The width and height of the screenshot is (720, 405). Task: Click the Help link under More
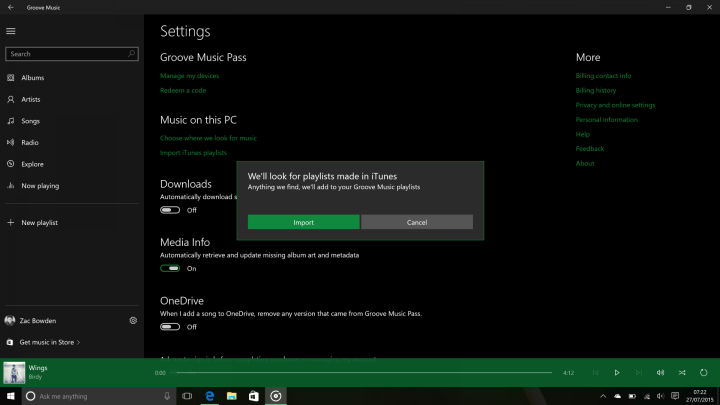click(583, 134)
